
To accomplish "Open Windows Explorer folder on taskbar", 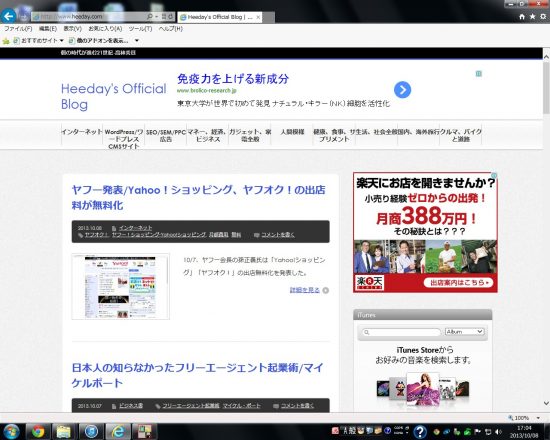I will [x=63, y=431].
